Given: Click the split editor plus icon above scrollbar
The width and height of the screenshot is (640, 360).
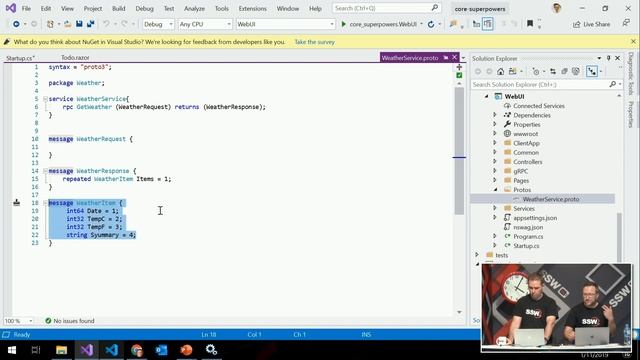Looking at the screenshot, I should 459,67.
